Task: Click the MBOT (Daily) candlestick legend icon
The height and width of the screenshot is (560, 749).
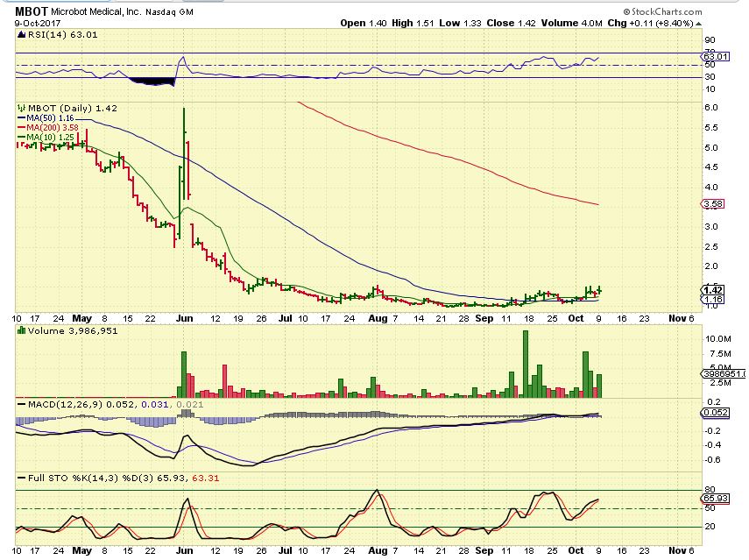Action: coord(21,108)
